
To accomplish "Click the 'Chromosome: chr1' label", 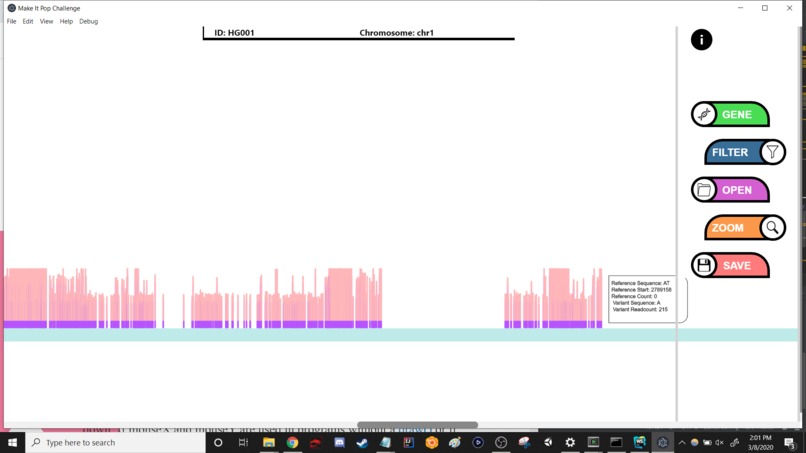I will click(396, 32).
